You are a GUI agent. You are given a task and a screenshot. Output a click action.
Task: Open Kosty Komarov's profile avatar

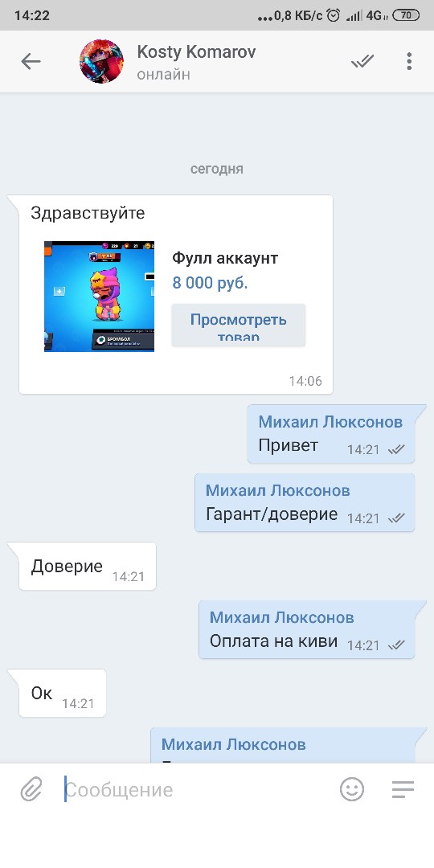102,61
